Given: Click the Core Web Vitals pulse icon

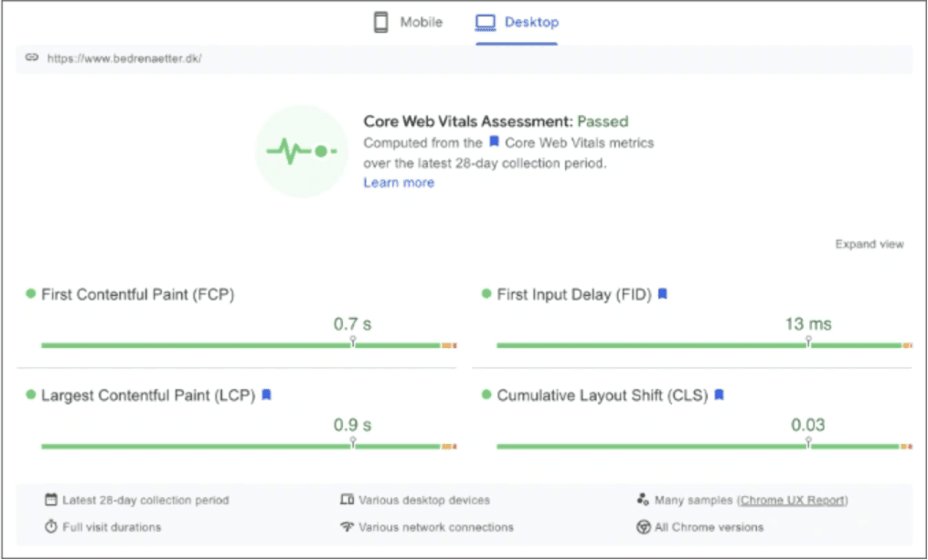Looking at the screenshot, I should [x=301, y=151].
